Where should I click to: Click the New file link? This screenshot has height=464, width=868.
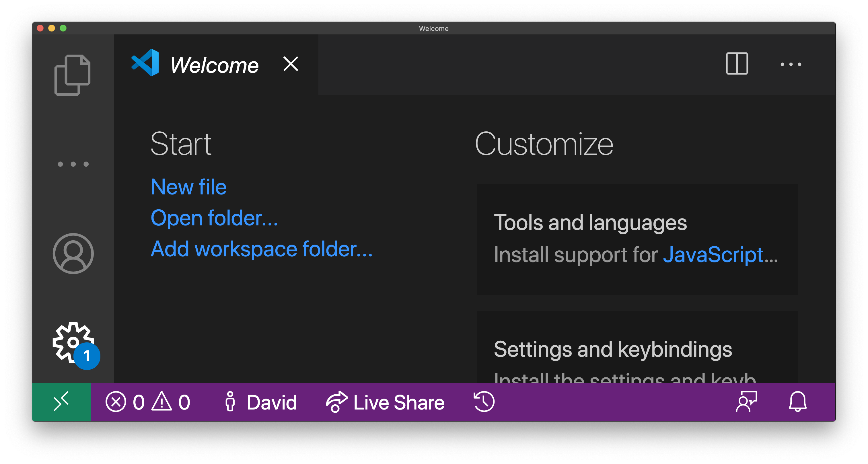(188, 187)
